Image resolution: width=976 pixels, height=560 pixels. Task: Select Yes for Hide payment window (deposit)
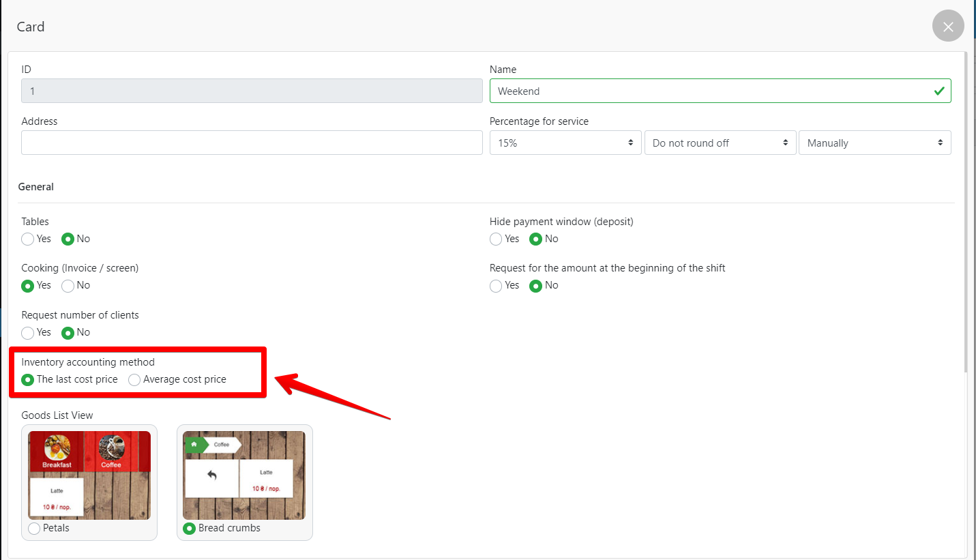click(x=496, y=239)
